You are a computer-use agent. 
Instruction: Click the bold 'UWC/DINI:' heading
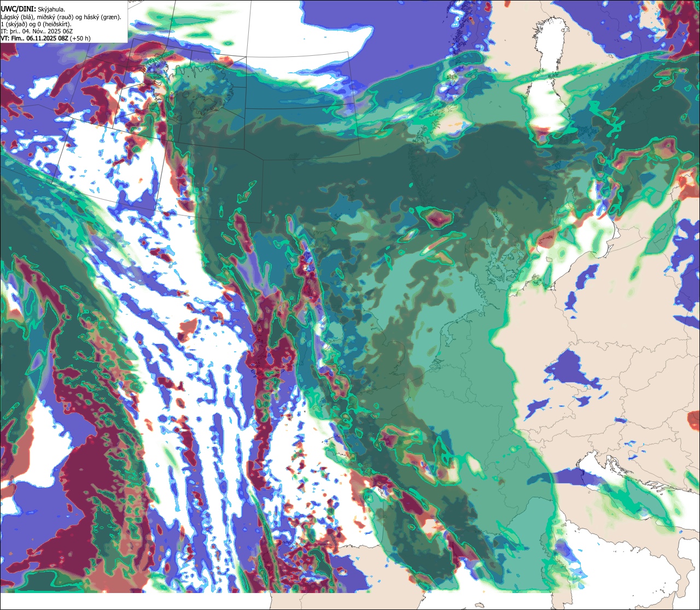click(x=19, y=9)
